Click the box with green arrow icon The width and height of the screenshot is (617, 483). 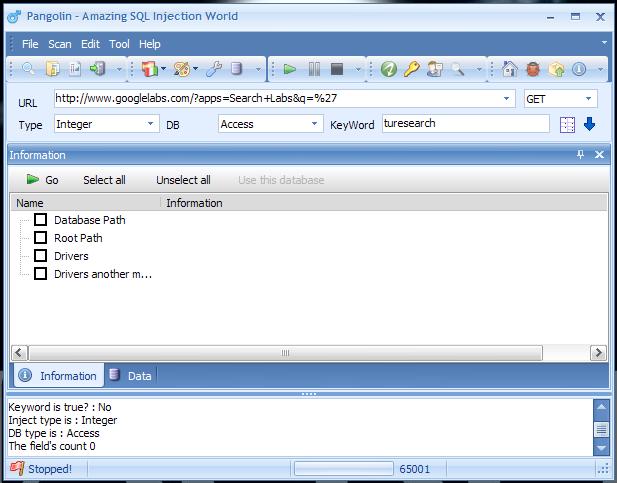pyautogui.click(x=556, y=70)
